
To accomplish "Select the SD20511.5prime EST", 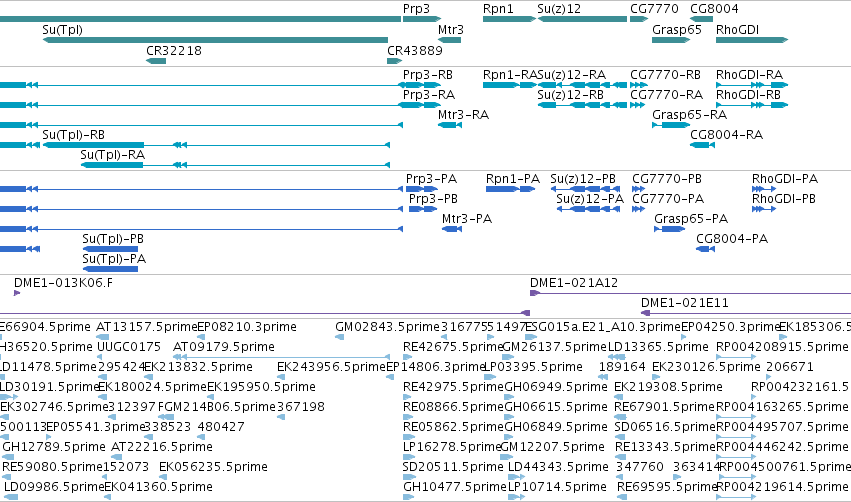I will [408, 478].
